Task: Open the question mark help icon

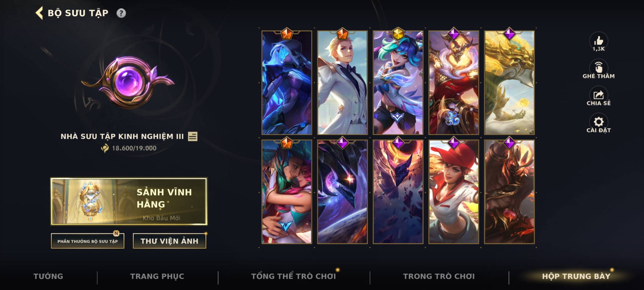Action: (x=121, y=13)
